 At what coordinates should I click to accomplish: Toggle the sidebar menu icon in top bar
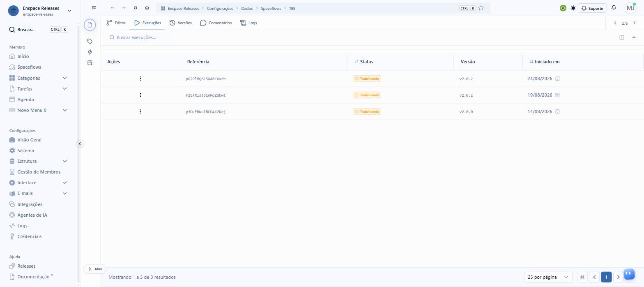pos(94,8)
